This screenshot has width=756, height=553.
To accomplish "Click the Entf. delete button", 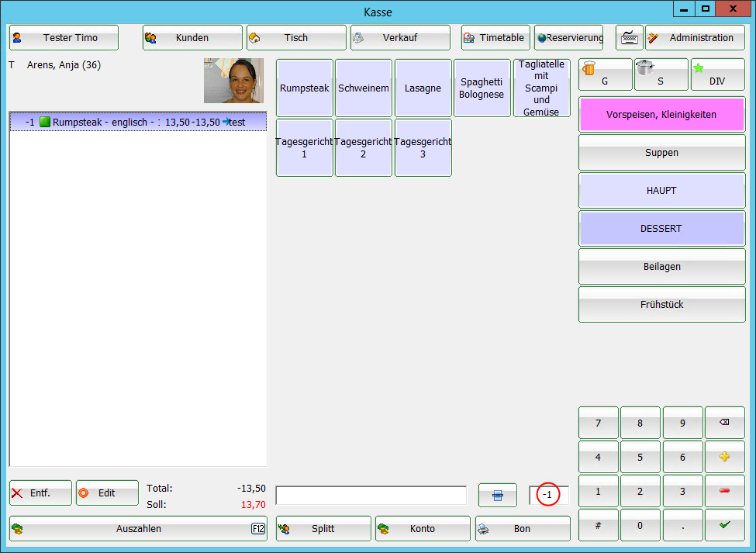I will click(x=40, y=493).
